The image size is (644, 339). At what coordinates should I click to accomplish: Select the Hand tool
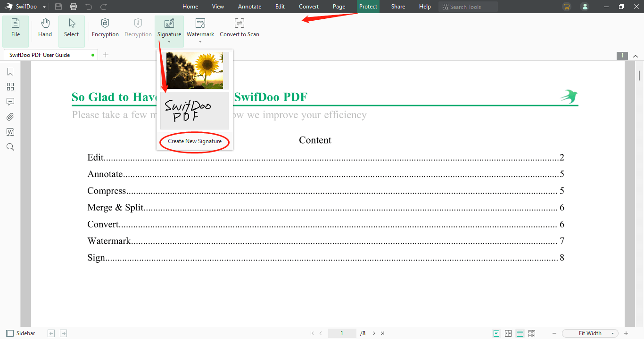pyautogui.click(x=45, y=28)
